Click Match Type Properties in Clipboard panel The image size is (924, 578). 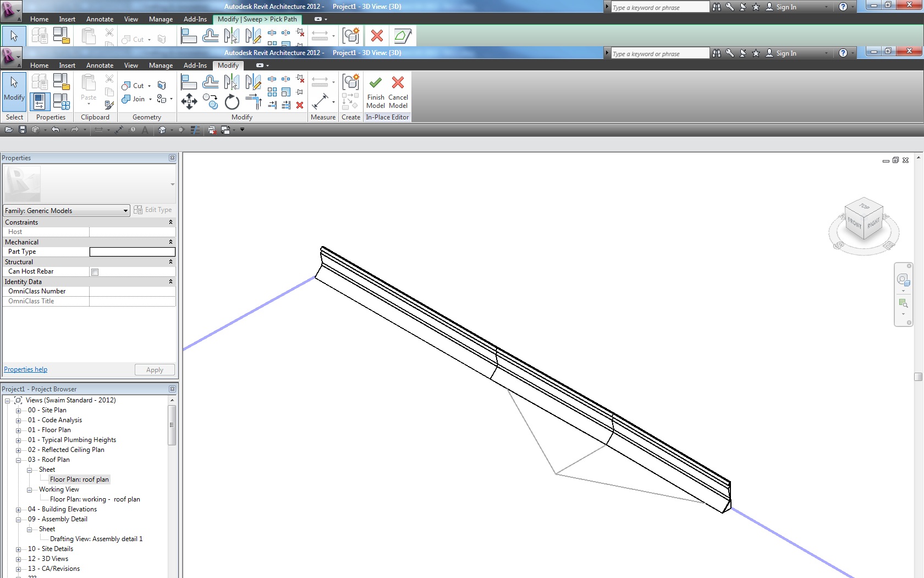(109, 105)
